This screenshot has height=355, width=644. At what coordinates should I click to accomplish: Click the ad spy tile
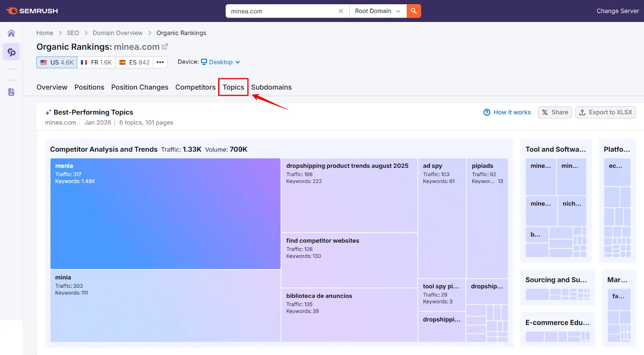coord(442,218)
